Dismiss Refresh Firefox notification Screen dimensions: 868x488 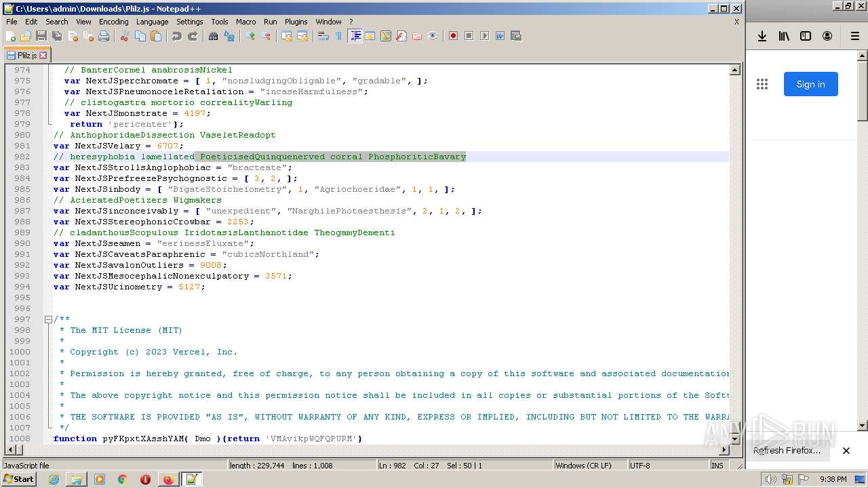pos(846,451)
